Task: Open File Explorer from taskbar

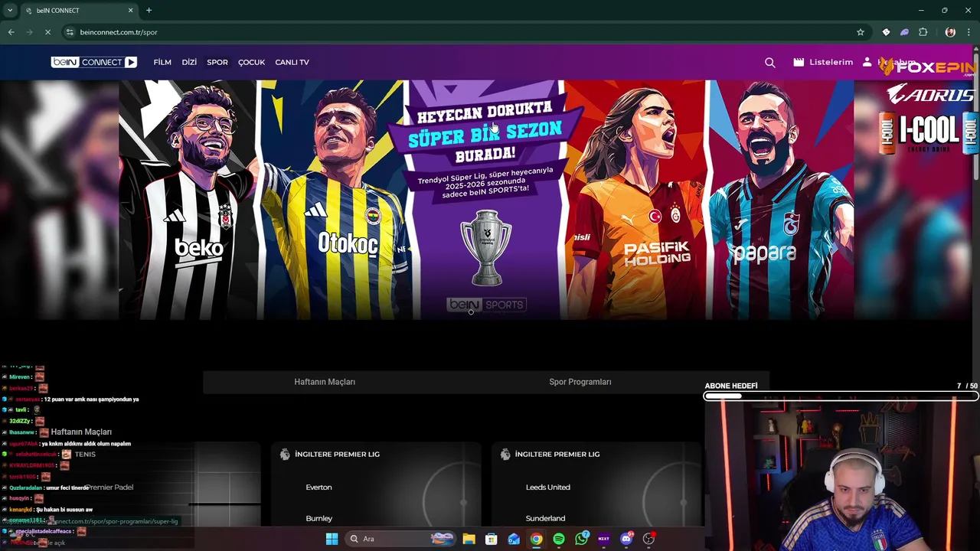Action: pos(469,539)
